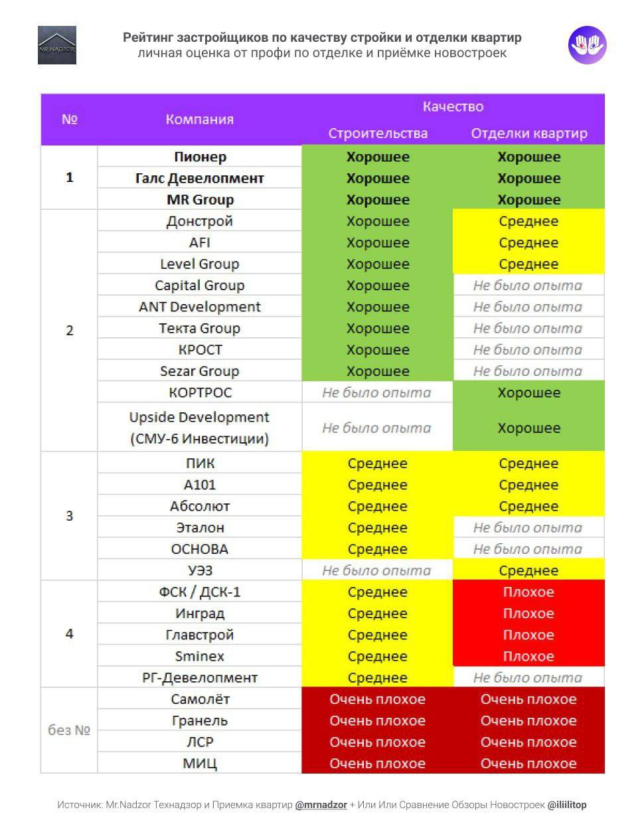Click the Компания column header

click(199, 120)
